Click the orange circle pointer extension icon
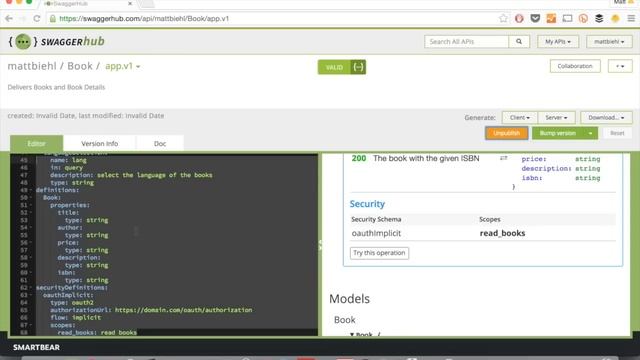This screenshot has height=360, width=640. 583,18
